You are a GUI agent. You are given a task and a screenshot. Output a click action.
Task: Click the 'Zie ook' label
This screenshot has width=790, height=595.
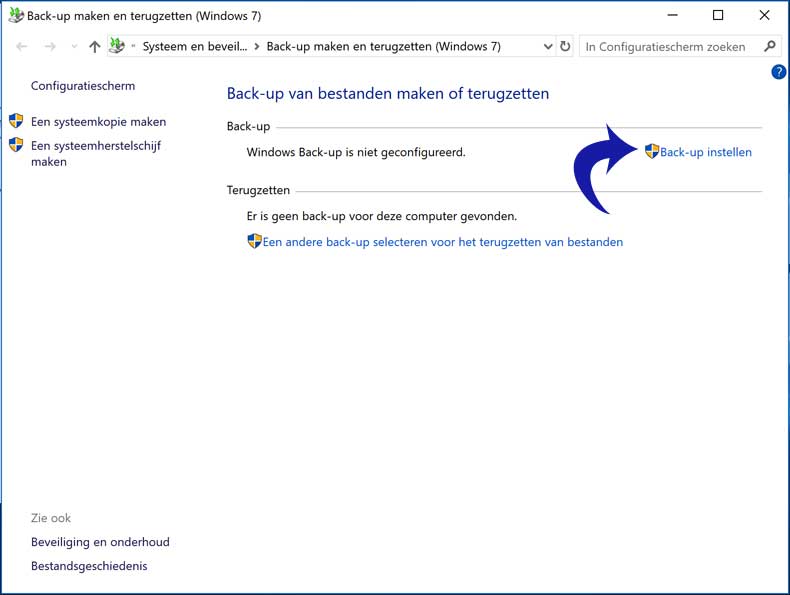coord(51,518)
